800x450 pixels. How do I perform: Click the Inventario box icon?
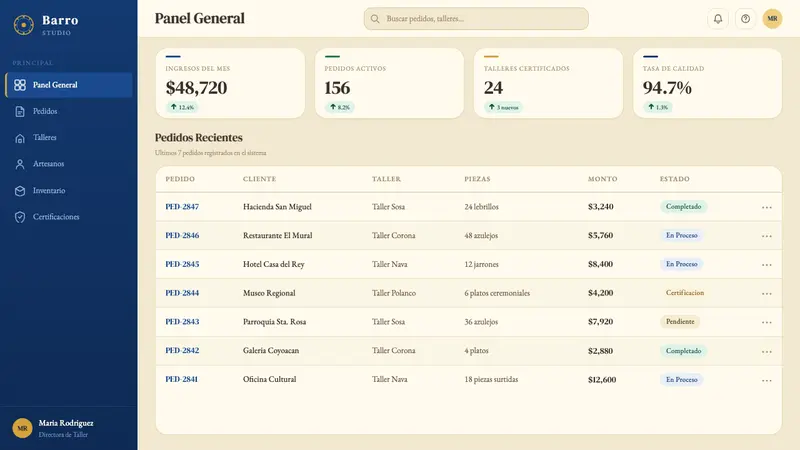[x=20, y=191]
